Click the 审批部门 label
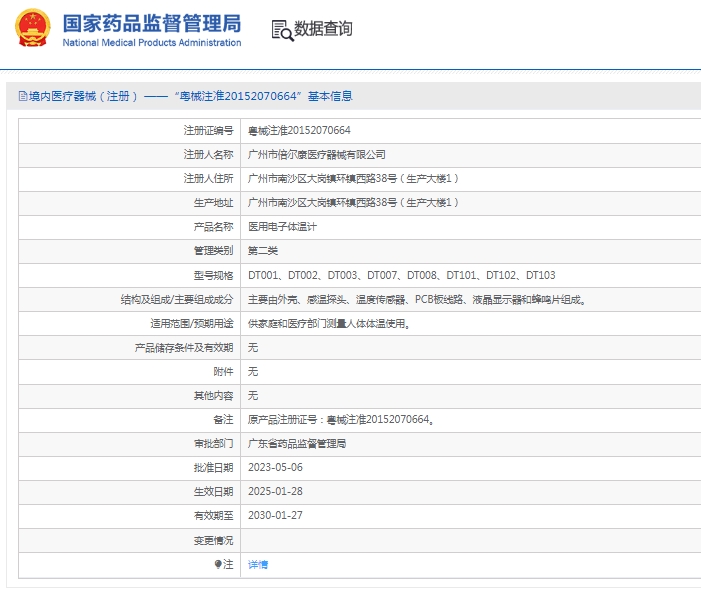701x589 pixels. [x=213, y=444]
